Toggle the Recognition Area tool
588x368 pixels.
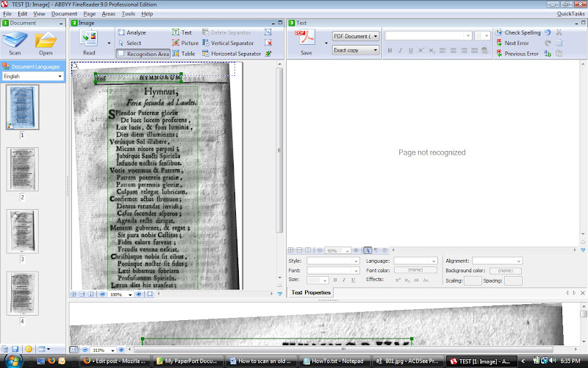tap(143, 54)
